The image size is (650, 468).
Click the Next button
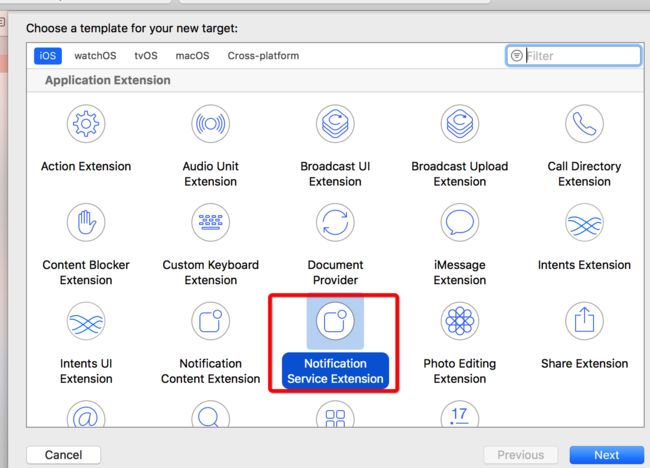[606, 455]
